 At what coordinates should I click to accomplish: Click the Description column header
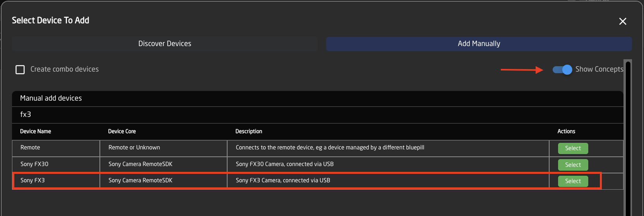(x=249, y=132)
